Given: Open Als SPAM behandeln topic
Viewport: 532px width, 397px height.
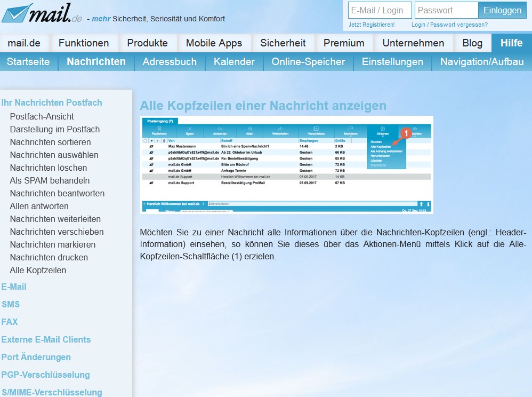Looking at the screenshot, I should 50,181.
